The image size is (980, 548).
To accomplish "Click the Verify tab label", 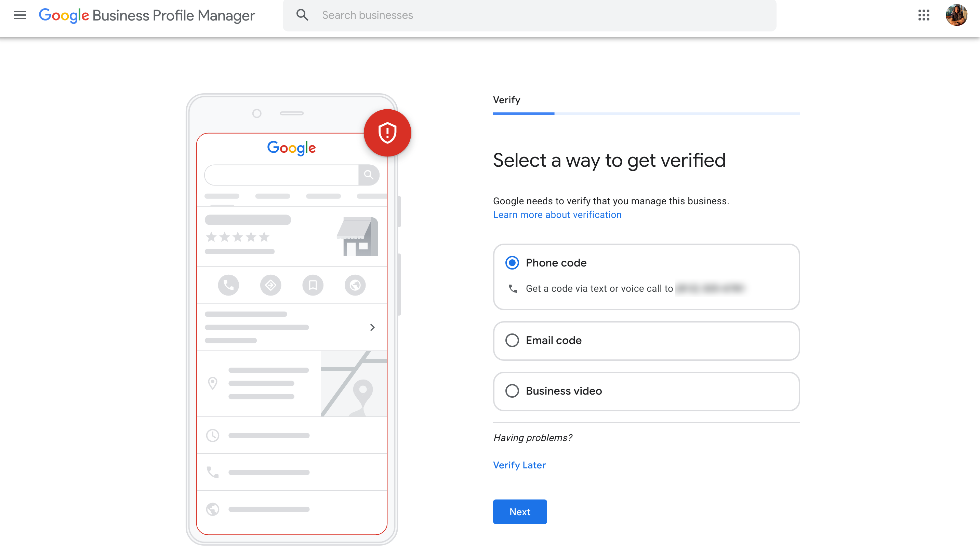I will pyautogui.click(x=506, y=100).
